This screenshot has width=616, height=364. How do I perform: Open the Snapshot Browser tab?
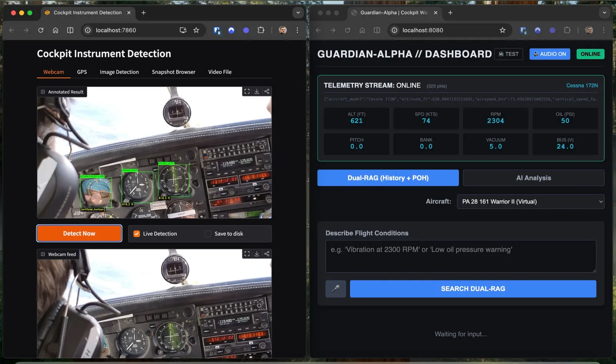point(174,72)
